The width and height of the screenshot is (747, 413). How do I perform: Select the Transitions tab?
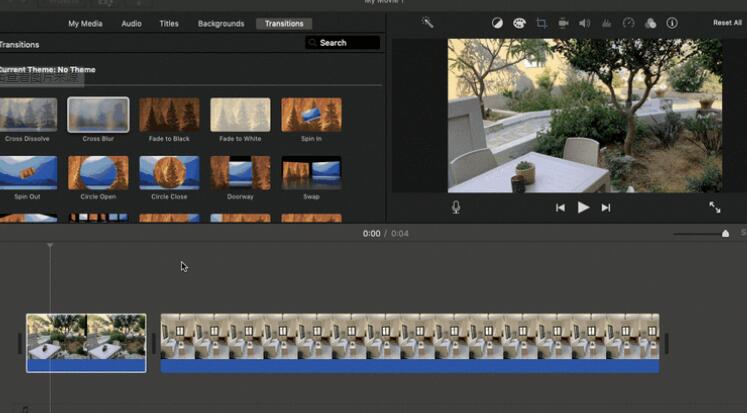click(x=284, y=23)
